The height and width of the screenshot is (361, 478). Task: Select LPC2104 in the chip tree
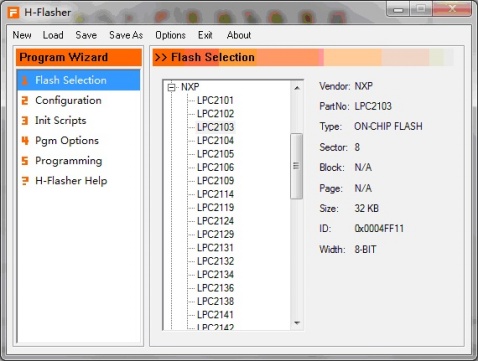tap(215, 140)
